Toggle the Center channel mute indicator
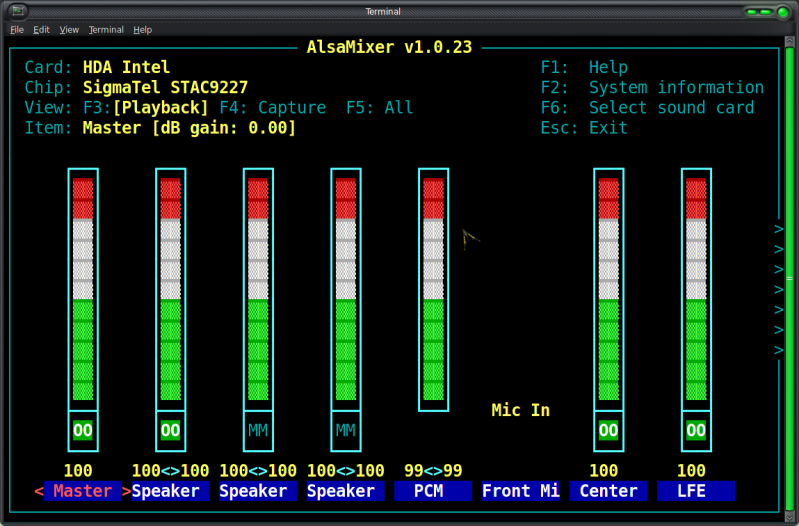The image size is (799, 526). [608, 430]
